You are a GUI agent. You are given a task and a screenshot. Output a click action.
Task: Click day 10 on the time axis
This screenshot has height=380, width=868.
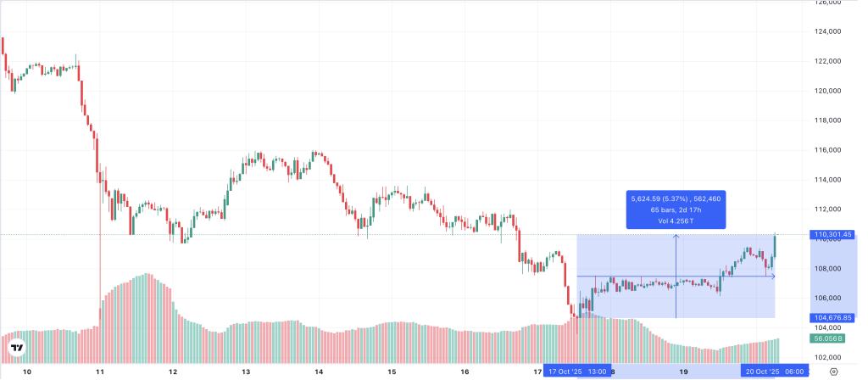pos(27,372)
